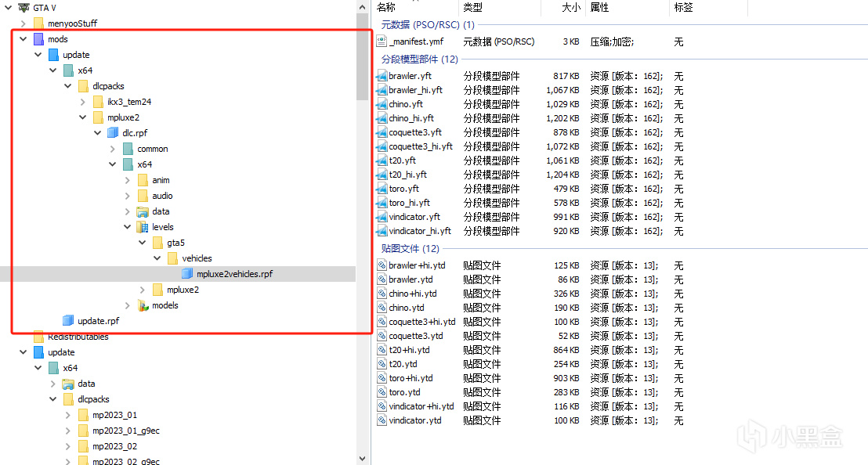Click the mpluxe2vehicles.rpf archive icon
Viewport: 868px width, 465px height.
point(187,274)
